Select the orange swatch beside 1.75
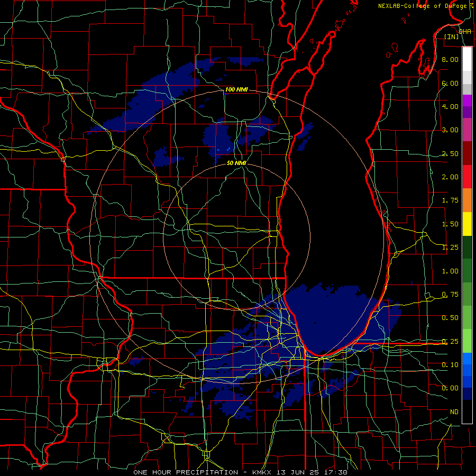This screenshot has height=476, width=476. [467, 200]
